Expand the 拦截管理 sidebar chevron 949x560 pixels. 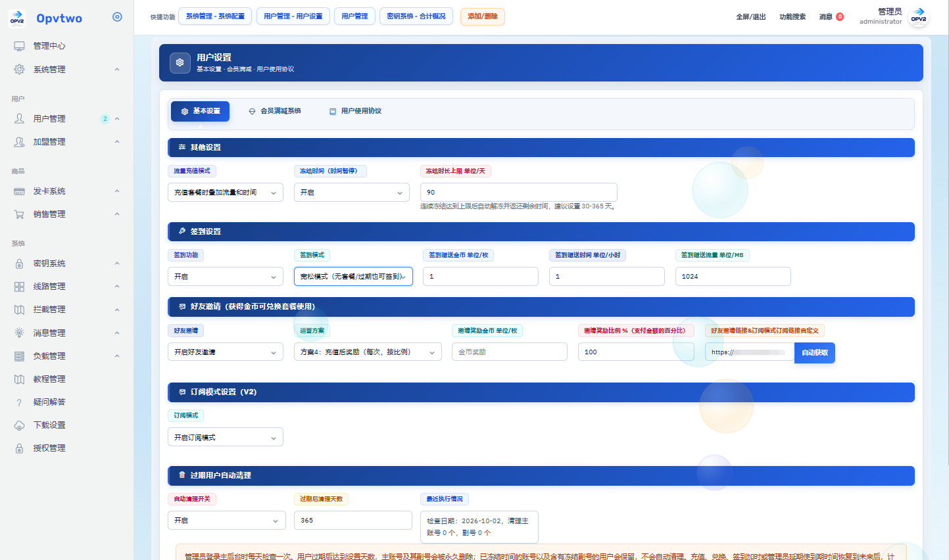[117, 310]
